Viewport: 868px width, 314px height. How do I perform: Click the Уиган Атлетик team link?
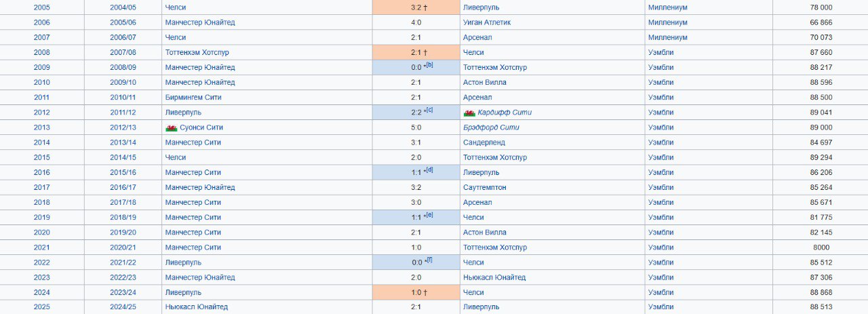tap(486, 22)
